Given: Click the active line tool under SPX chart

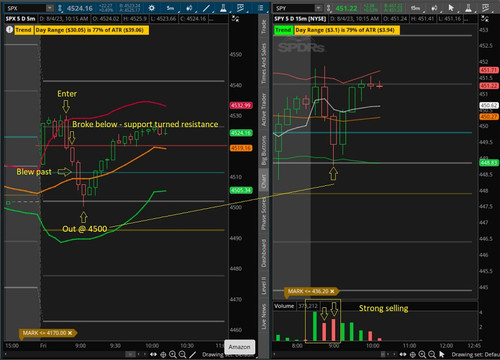Looking at the screenshot, I should (192, 354).
